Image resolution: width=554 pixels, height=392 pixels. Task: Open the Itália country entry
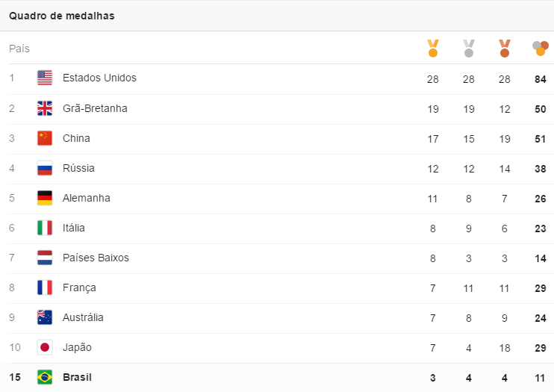tap(74, 228)
